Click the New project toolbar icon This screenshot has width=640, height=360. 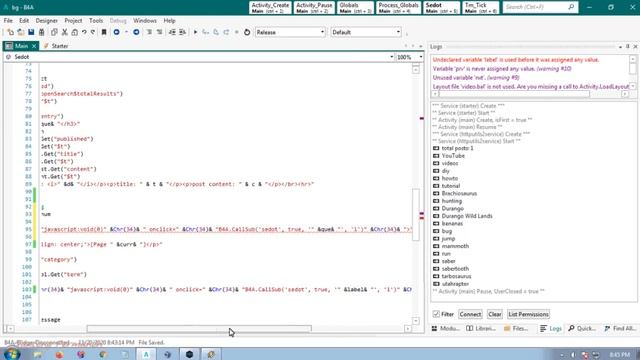pyautogui.click(x=10, y=32)
